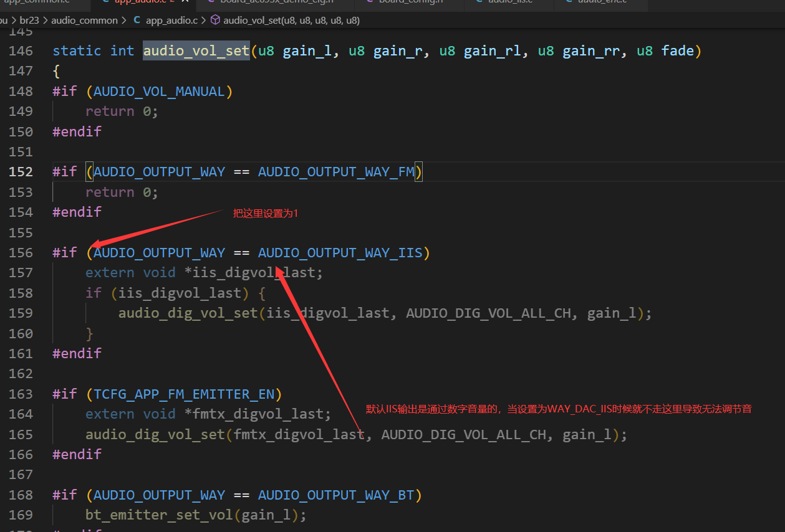
Task: Click audio_dig_vol_set call on line 165
Action: point(155,434)
